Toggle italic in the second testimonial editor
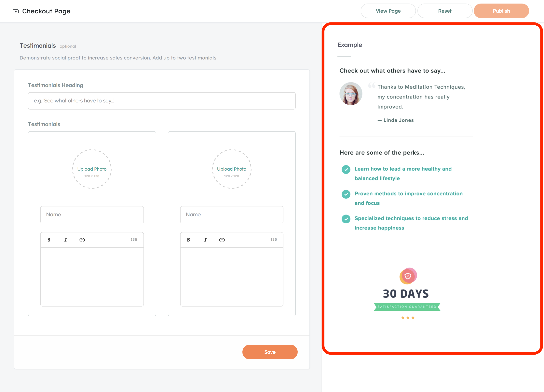The width and height of the screenshot is (544, 392). click(x=206, y=240)
